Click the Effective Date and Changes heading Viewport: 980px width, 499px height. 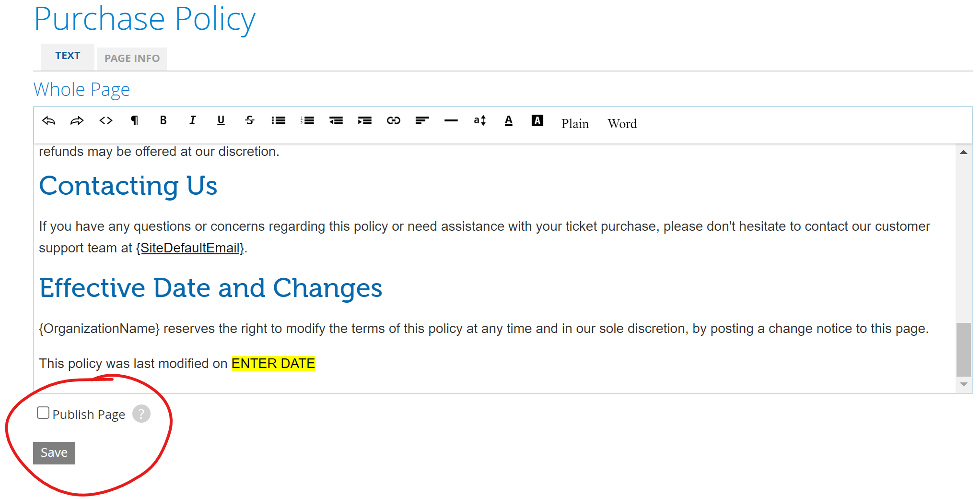[x=210, y=288]
